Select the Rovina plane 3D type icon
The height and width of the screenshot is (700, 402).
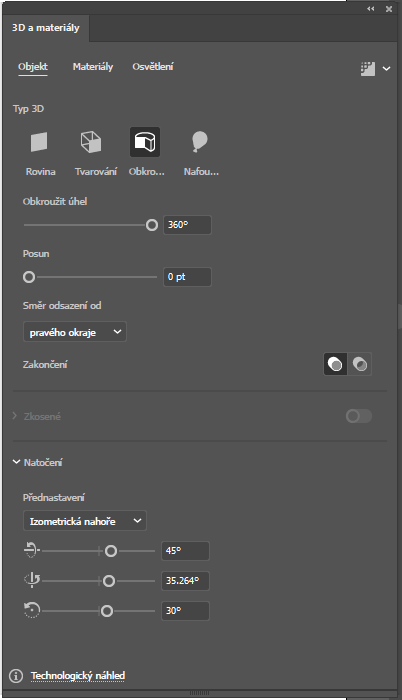pyautogui.click(x=39, y=142)
